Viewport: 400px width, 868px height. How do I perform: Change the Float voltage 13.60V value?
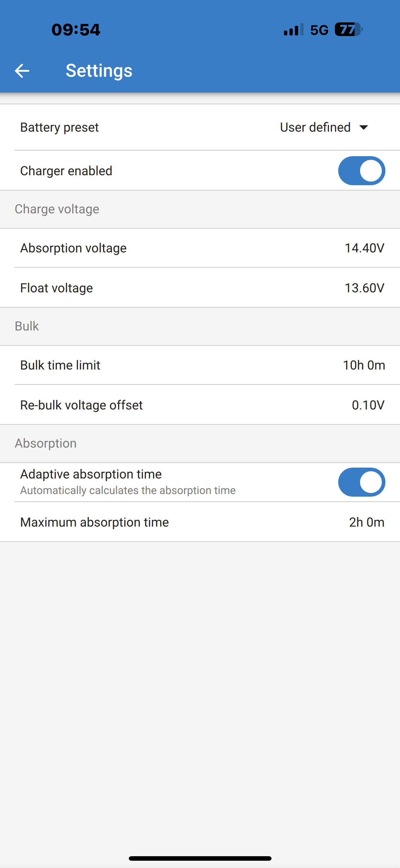[x=364, y=288]
